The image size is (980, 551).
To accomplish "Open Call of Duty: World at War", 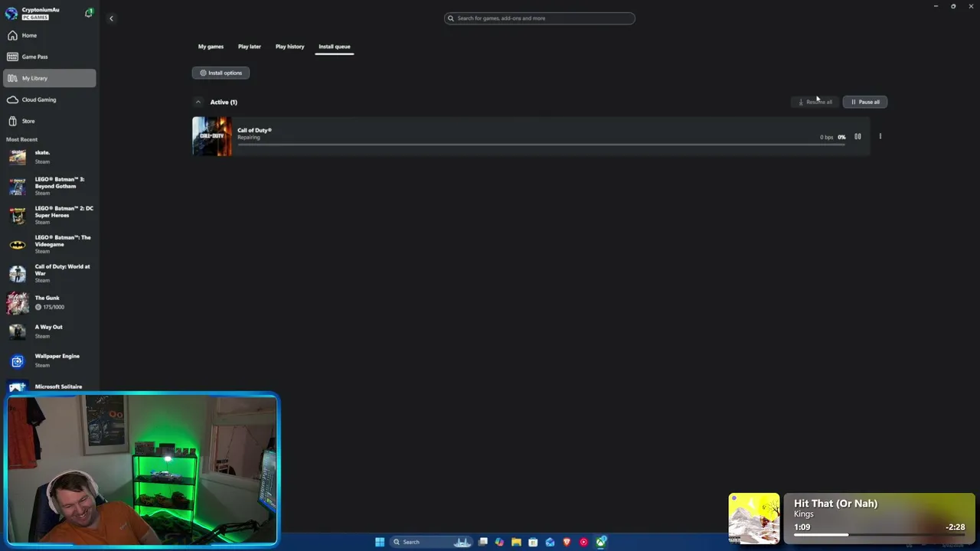I will click(49, 273).
